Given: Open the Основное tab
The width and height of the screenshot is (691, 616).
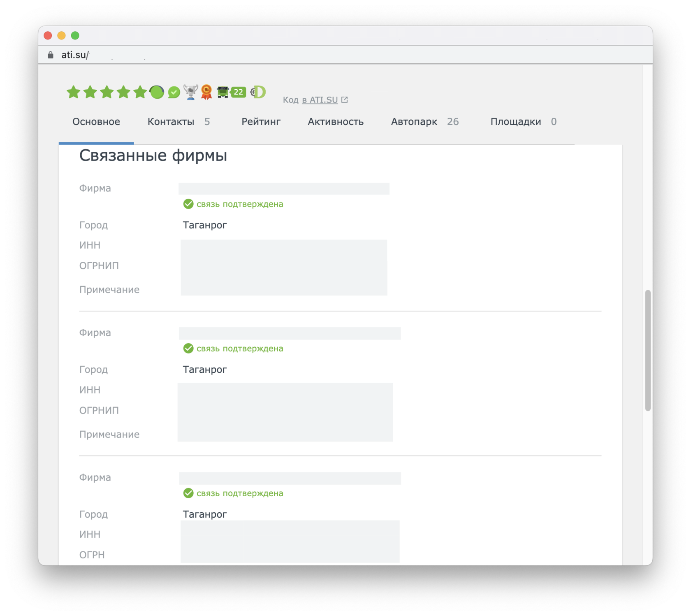Looking at the screenshot, I should 96,122.
